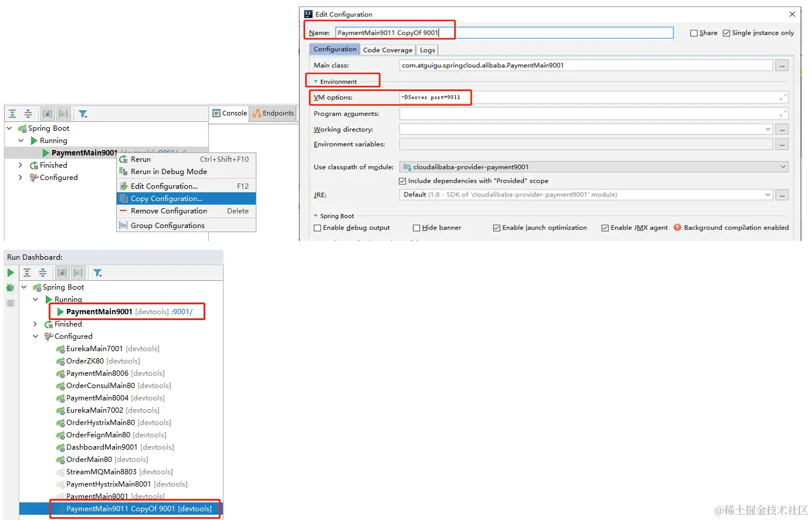Click expand icon in Program arguments field

(x=783, y=114)
